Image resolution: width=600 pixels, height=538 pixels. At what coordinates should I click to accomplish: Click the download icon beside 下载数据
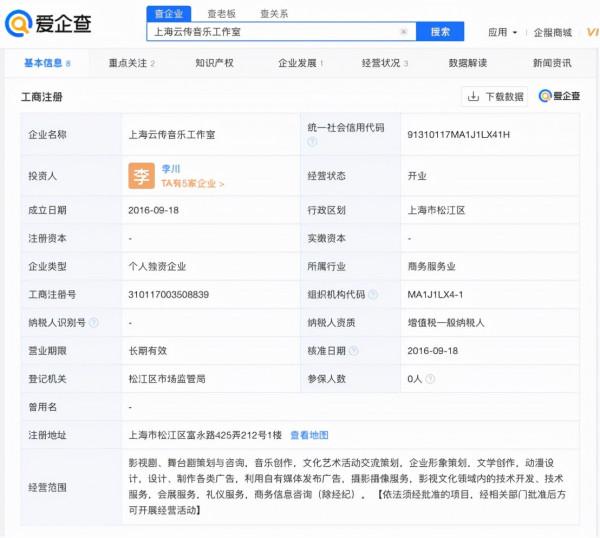pyautogui.click(x=473, y=96)
